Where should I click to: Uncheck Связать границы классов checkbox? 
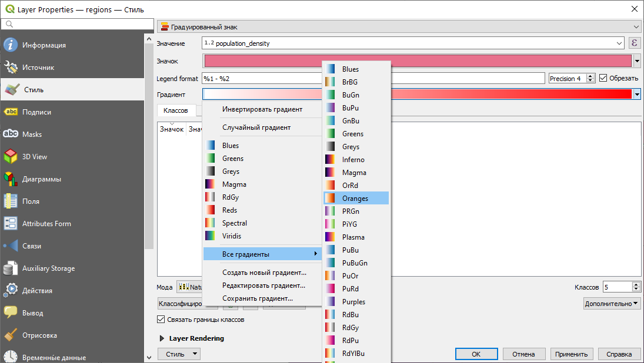pyautogui.click(x=161, y=320)
